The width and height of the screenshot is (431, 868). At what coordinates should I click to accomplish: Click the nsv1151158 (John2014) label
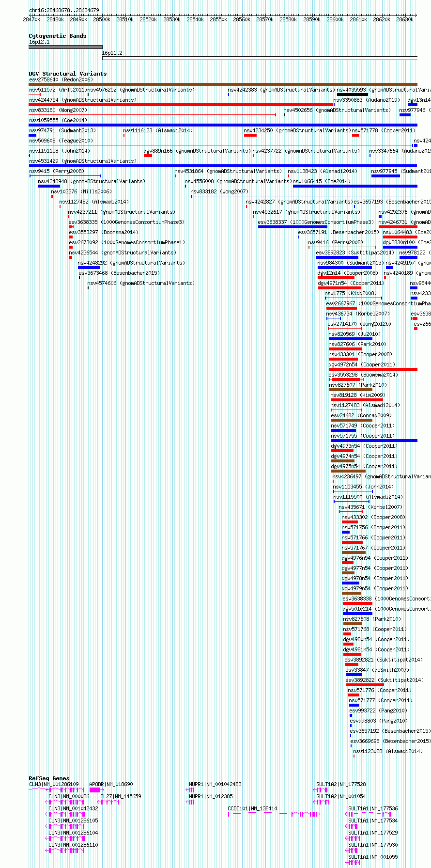(60, 151)
